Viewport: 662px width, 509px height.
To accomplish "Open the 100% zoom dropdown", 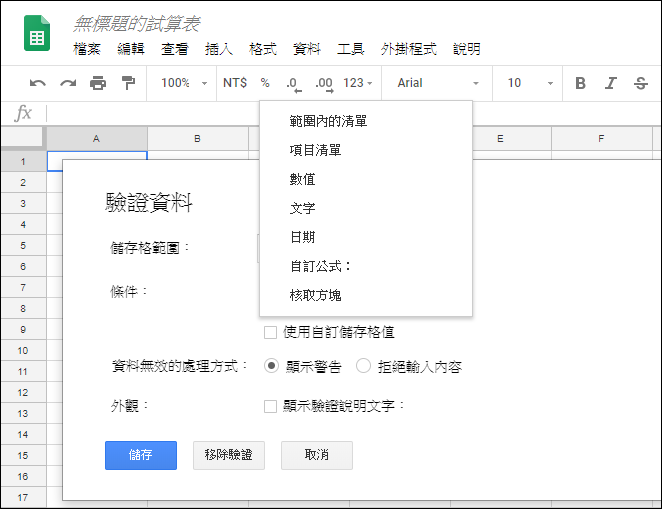I will [x=184, y=83].
